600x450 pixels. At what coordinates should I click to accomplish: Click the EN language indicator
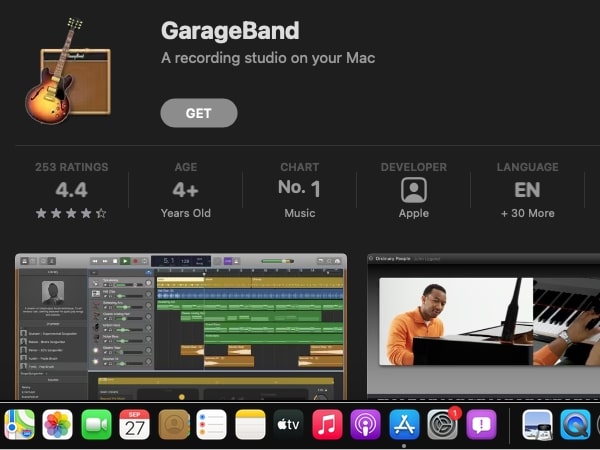[x=527, y=190]
